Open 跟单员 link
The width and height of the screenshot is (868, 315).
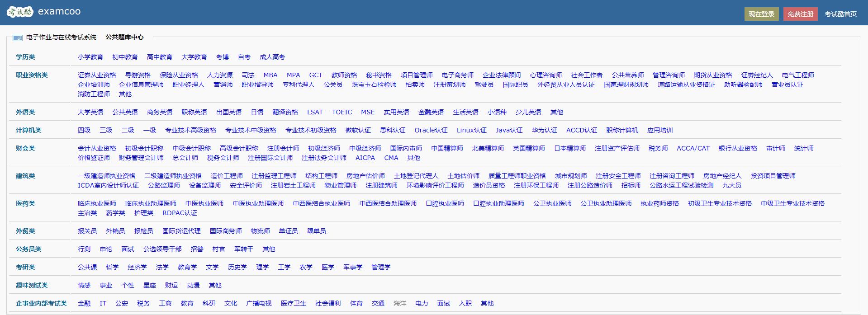point(317,231)
